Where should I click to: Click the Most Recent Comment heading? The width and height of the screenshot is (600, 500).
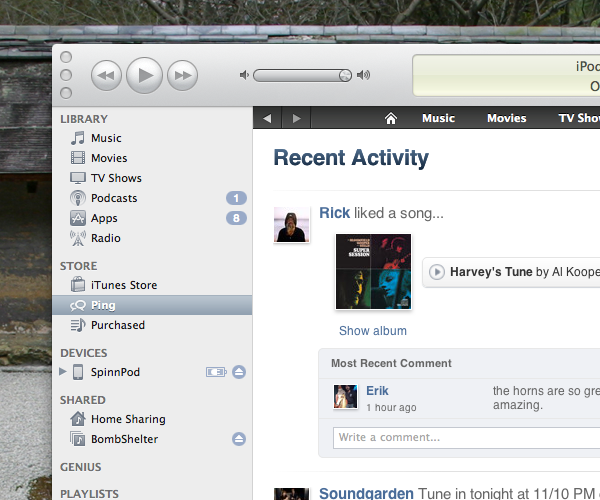tap(391, 363)
